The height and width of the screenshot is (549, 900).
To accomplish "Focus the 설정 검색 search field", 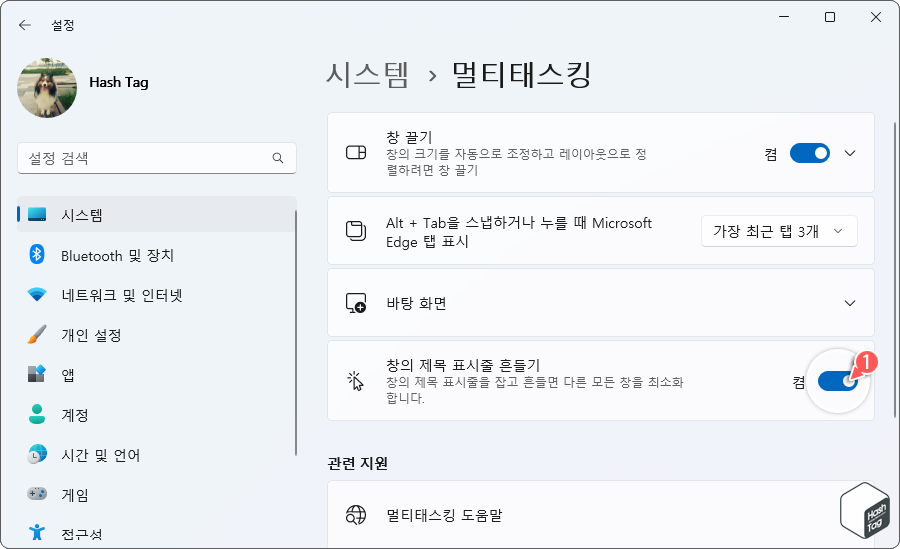I will pos(157,158).
